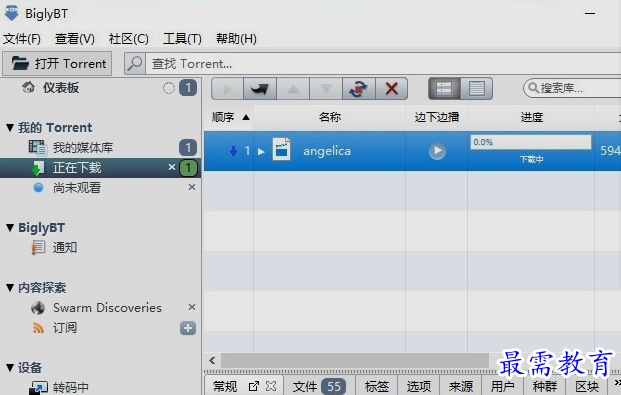This screenshot has height=395, width=621.
Task: Click the force recheck/refresh toolbar icon
Action: (x=359, y=88)
